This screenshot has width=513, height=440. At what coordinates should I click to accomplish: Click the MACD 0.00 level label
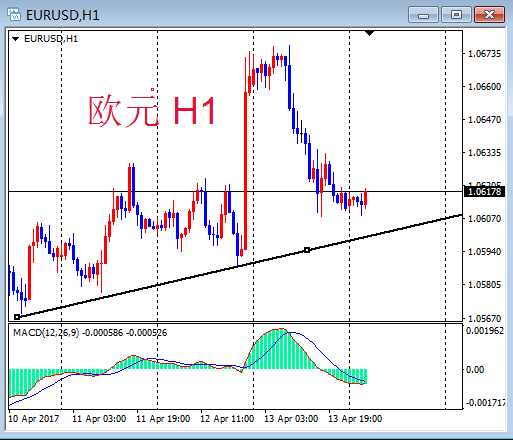pos(475,369)
